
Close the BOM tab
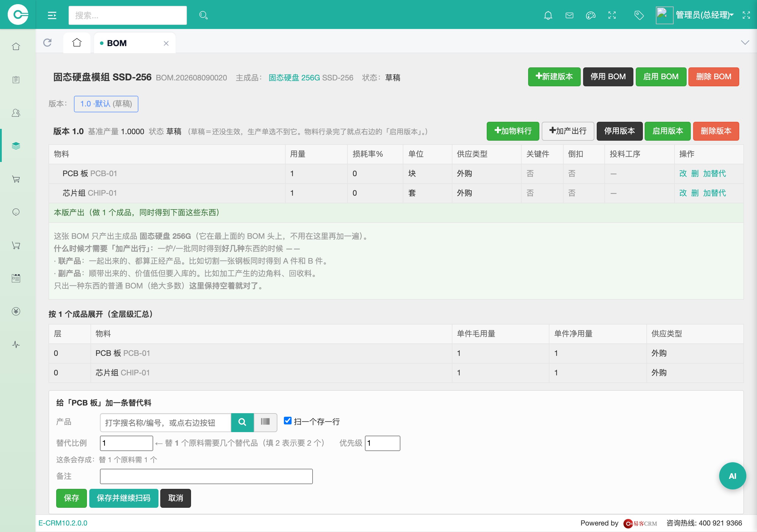[x=166, y=43]
